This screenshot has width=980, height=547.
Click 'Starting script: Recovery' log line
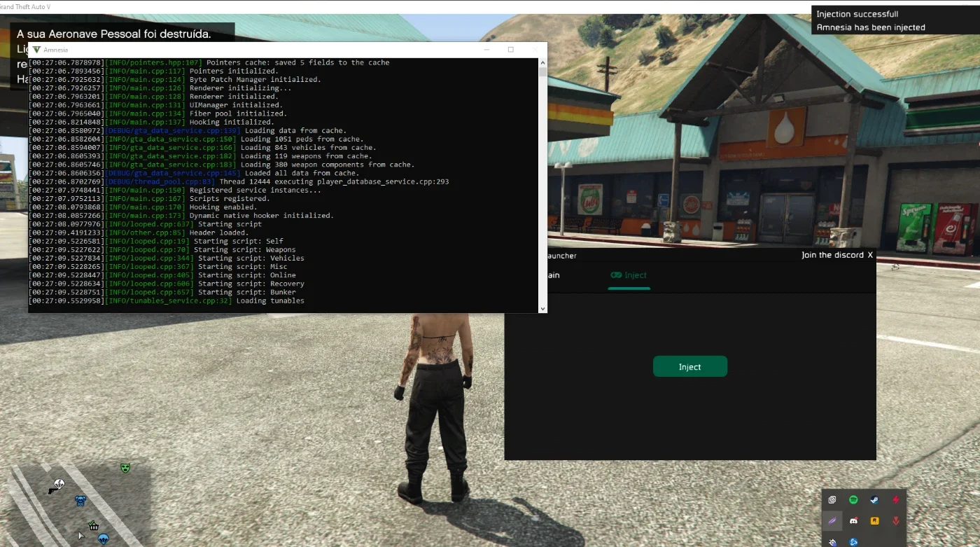coord(167,284)
